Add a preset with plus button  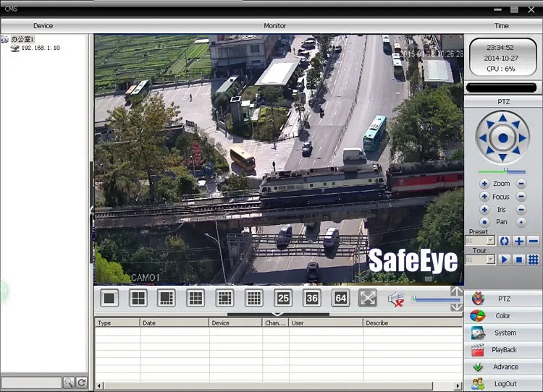pyautogui.click(x=519, y=241)
